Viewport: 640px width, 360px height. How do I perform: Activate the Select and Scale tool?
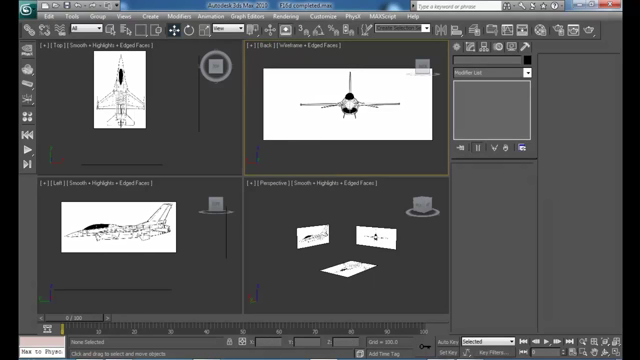click(x=204, y=30)
